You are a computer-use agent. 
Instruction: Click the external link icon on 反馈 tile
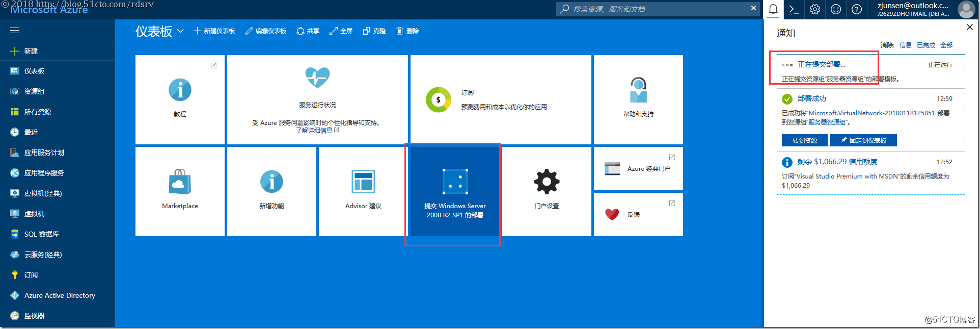[x=672, y=203]
